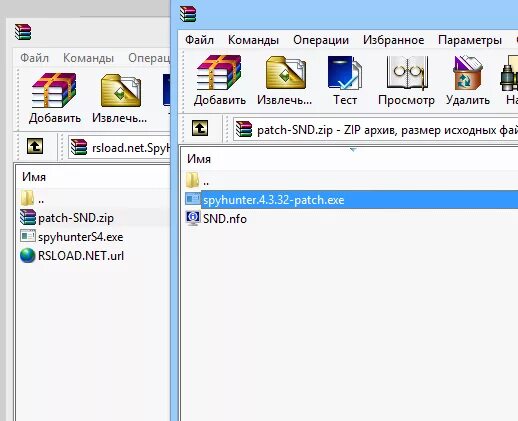Click the RSLOAD.NET.url globe icon
Viewport: 518px width, 421px height.
coord(28,256)
